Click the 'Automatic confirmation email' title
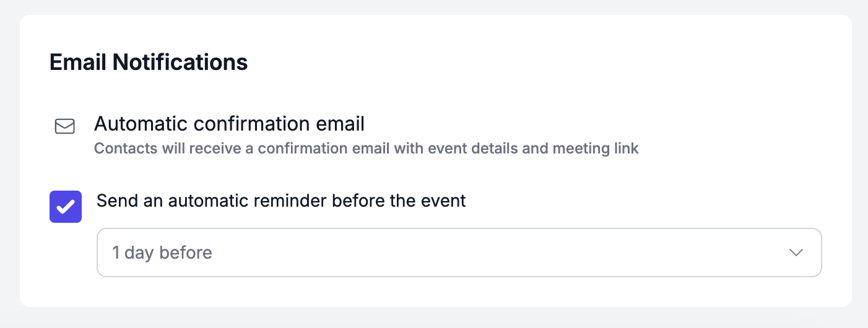Screen dimensions: 868x328 229,124
